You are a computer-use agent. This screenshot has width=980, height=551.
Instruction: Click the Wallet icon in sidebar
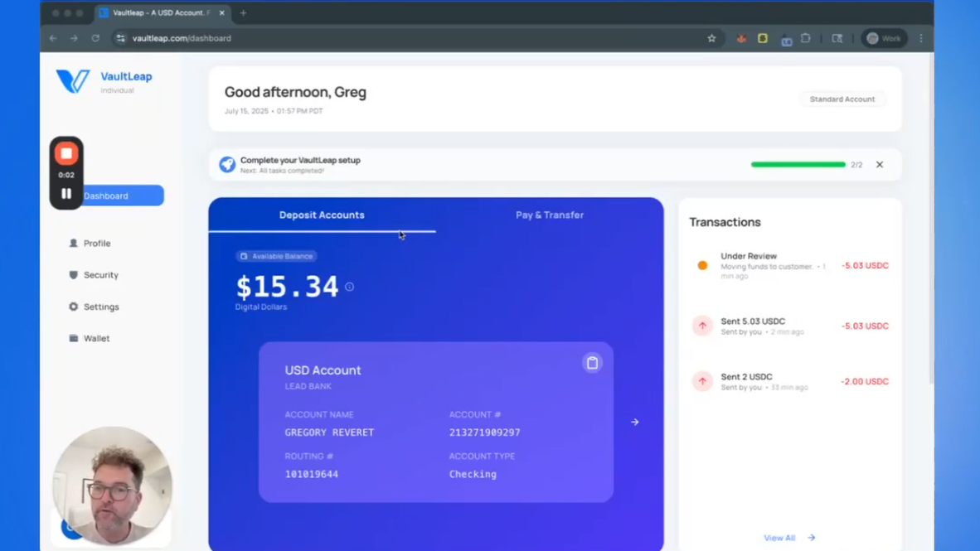pyautogui.click(x=73, y=338)
